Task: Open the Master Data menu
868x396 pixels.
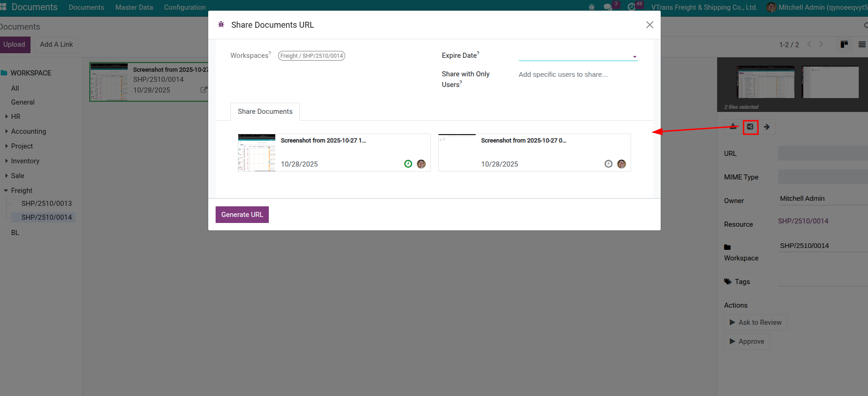Action: (x=134, y=7)
